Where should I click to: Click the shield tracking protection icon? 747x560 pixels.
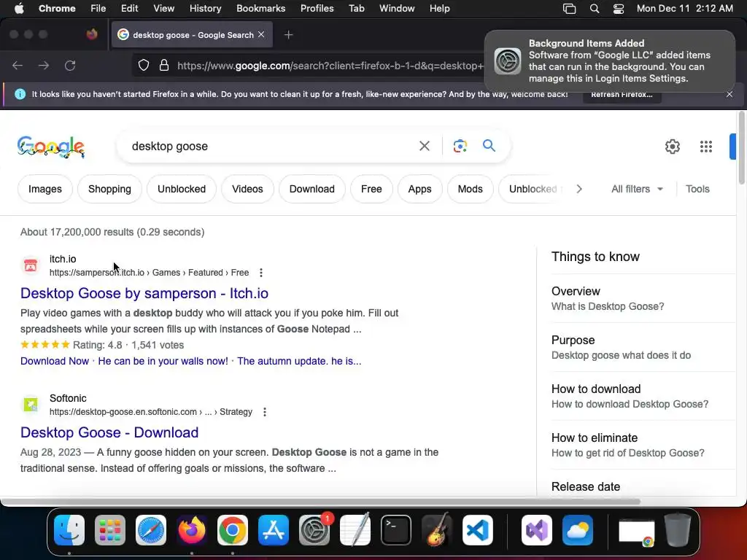(x=144, y=65)
